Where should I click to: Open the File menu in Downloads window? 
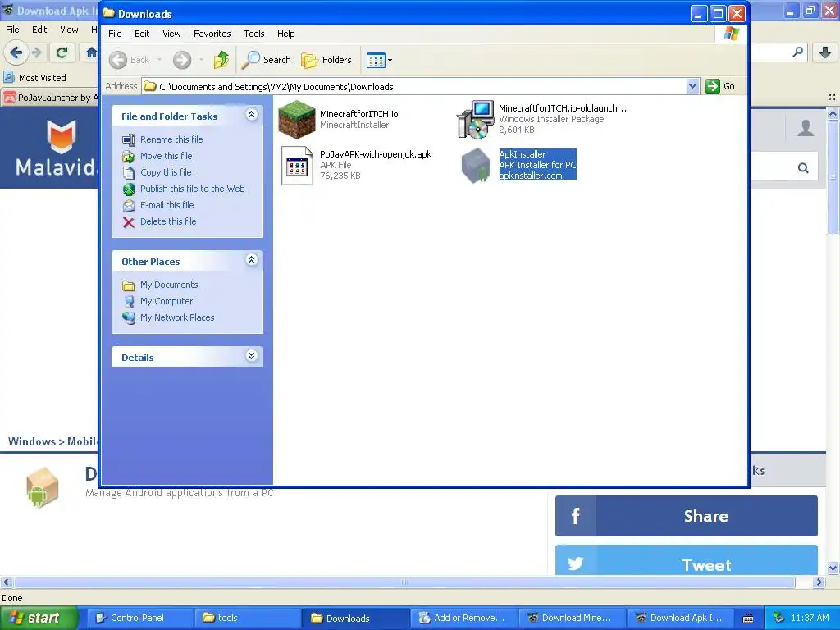click(115, 34)
